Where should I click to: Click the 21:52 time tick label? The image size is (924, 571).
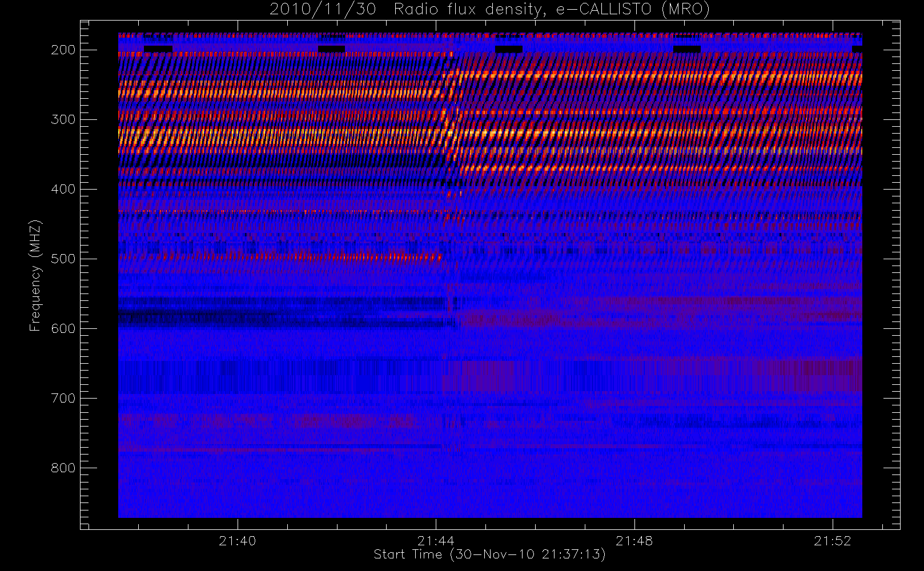pyautogui.click(x=833, y=541)
